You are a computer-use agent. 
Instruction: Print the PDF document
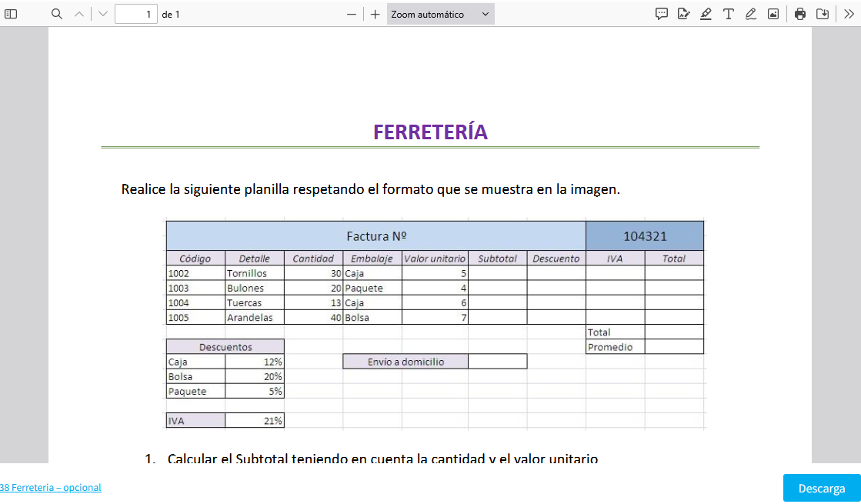pos(800,14)
